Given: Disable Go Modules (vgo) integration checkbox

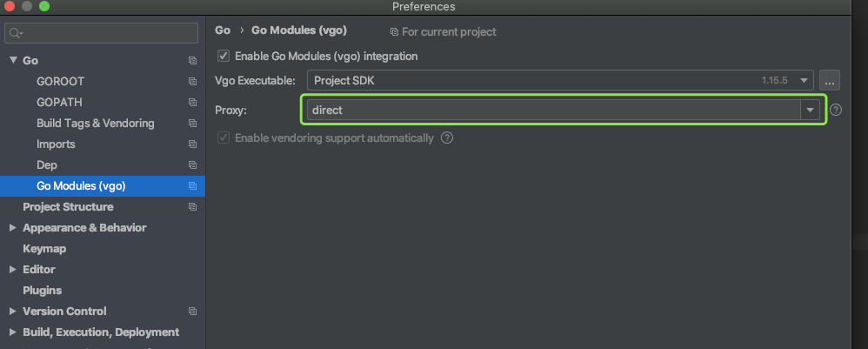Looking at the screenshot, I should pyautogui.click(x=224, y=57).
